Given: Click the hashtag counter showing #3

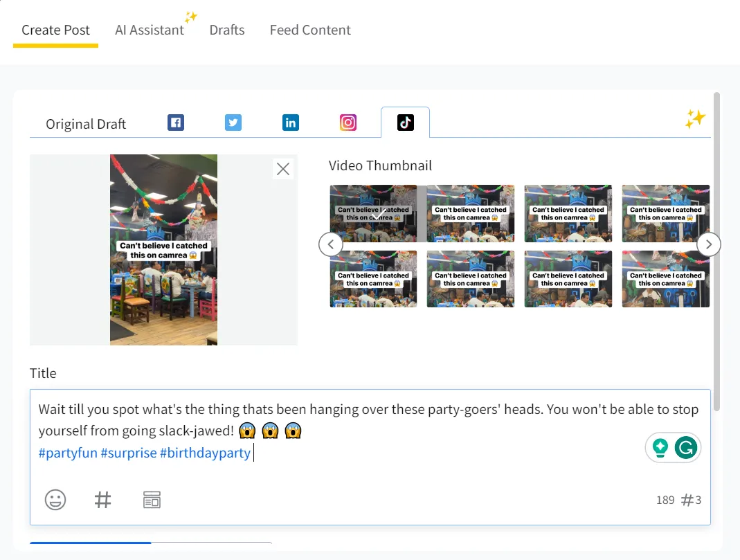Looking at the screenshot, I should (691, 500).
